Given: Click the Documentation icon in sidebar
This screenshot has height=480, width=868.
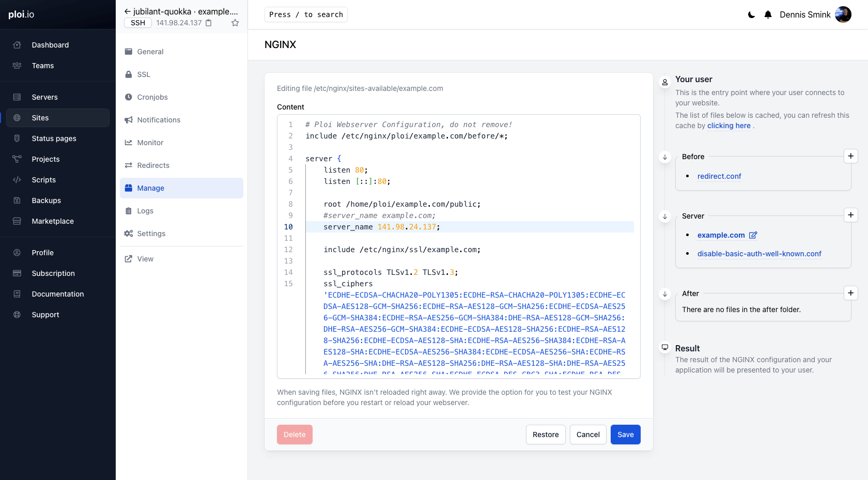Looking at the screenshot, I should 17,294.
